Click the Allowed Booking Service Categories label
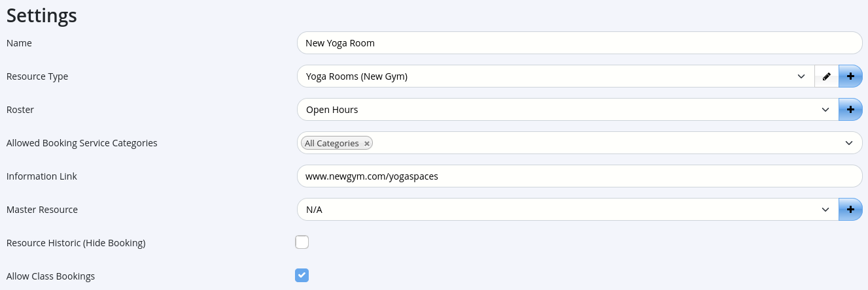 click(x=82, y=143)
